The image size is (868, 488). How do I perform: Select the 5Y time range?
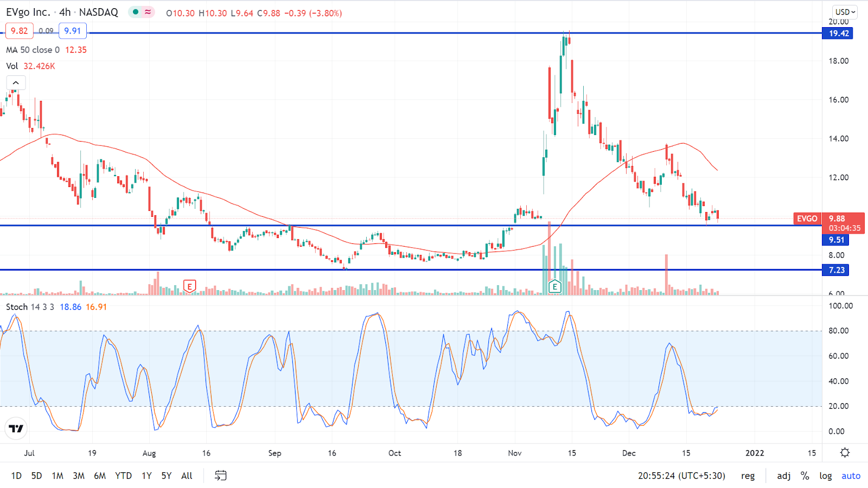pyautogui.click(x=167, y=476)
